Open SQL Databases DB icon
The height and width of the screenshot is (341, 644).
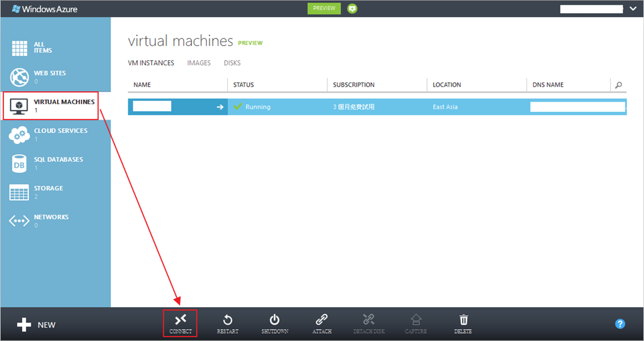(19, 164)
